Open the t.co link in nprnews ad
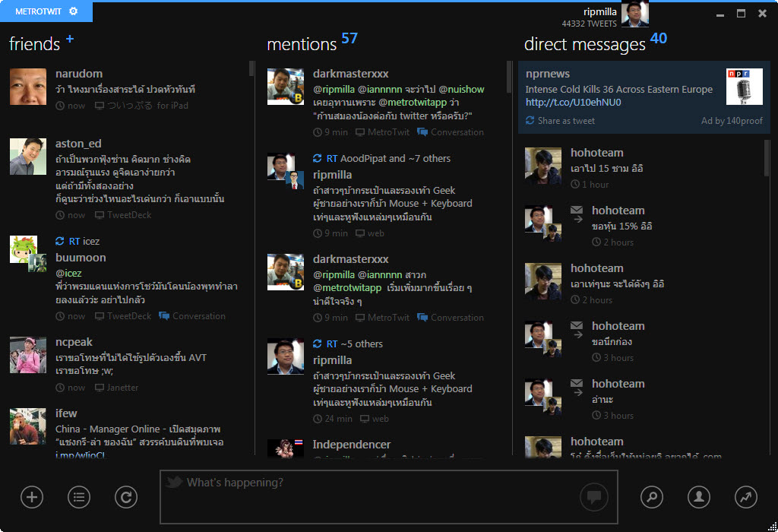This screenshot has width=778, height=532. tap(562, 102)
